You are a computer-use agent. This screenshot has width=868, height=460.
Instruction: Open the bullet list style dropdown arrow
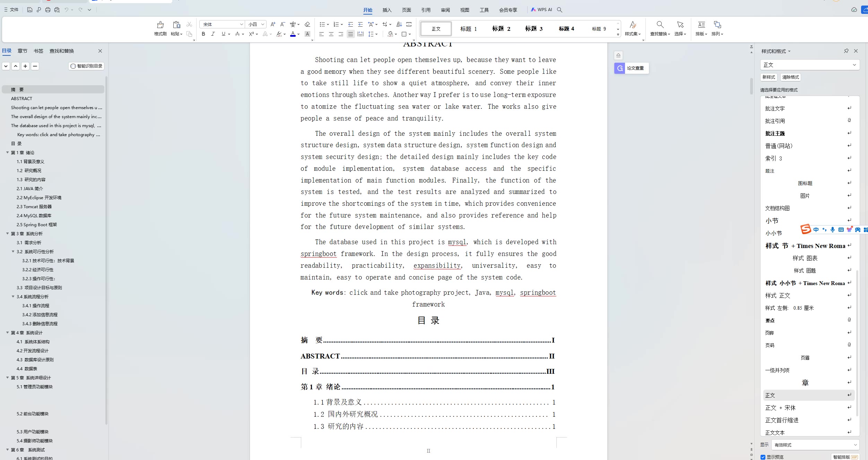[328, 25]
